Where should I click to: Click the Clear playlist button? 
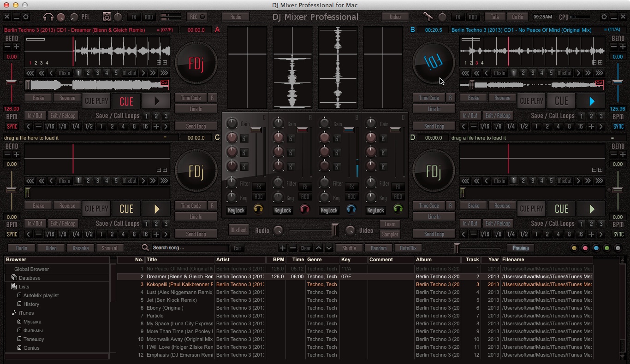(x=305, y=248)
